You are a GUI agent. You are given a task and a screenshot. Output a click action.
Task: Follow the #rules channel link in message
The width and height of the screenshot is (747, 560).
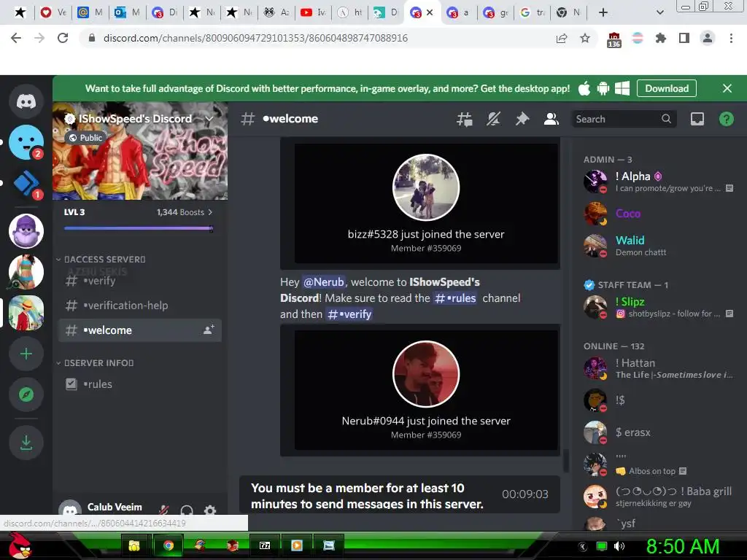pyautogui.click(x=455, y=298)
